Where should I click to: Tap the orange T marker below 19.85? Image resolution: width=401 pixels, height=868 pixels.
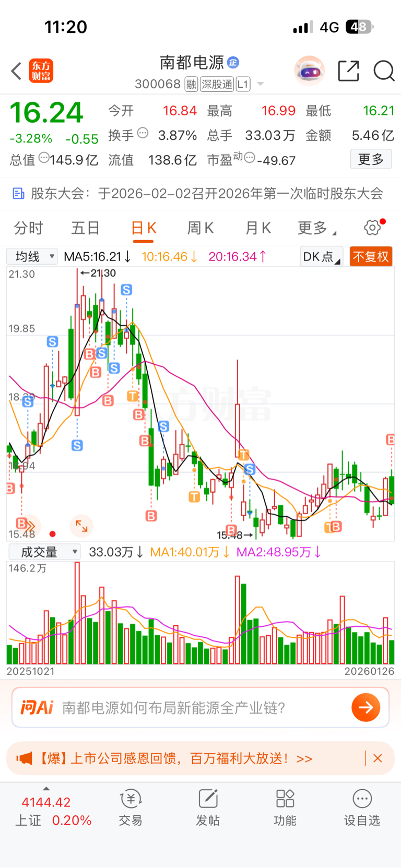(133, 396)
